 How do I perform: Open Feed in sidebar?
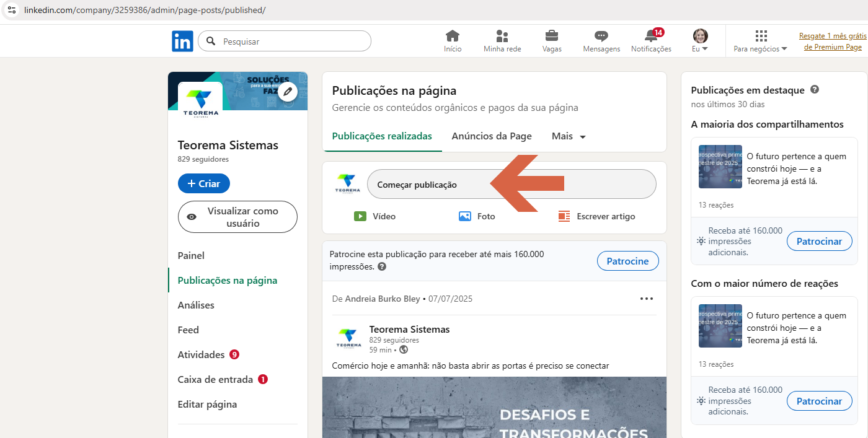[188, 330]
